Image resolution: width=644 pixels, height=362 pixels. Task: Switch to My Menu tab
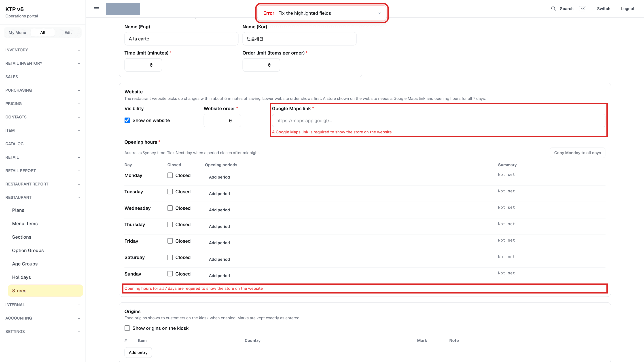[17, 32]
